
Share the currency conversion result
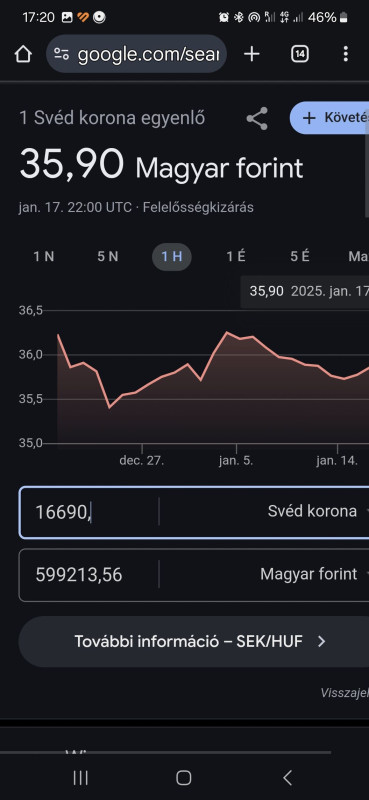point(257,118)
